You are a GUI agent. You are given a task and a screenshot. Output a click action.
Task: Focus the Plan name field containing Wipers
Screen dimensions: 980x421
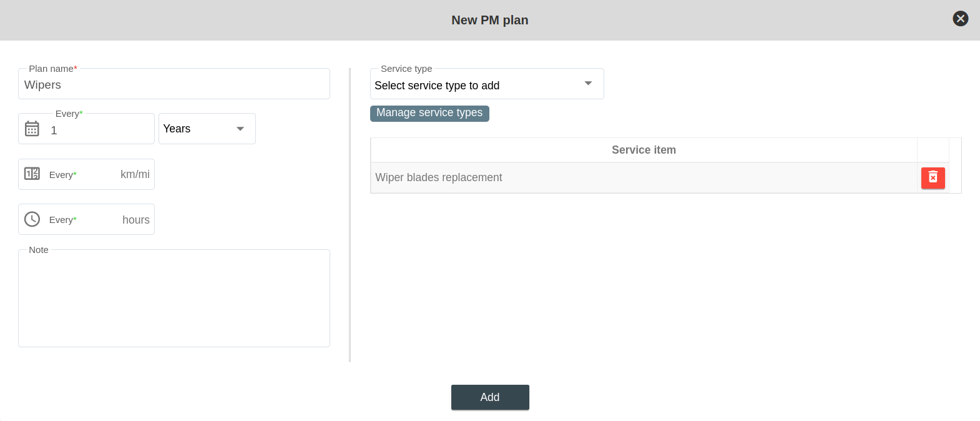174,85
